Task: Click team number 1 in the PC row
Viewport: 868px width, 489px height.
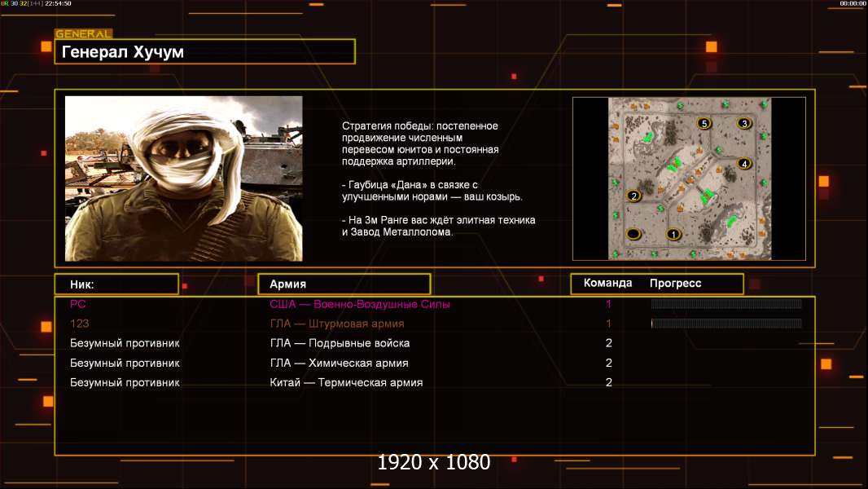Action: 608,303
